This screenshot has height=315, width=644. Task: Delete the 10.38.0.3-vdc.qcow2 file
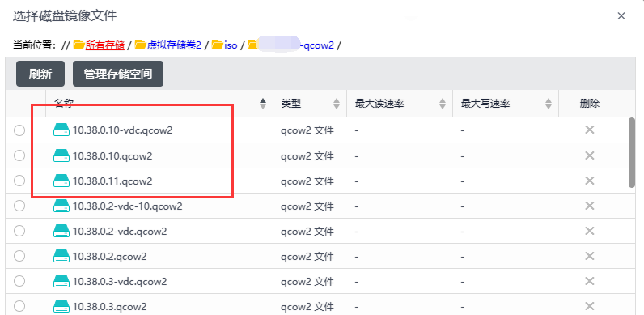coord(589,281)
